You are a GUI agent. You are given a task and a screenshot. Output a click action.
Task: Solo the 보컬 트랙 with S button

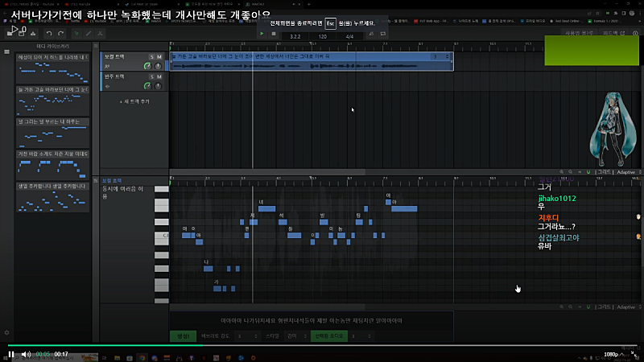(x=151, y=56)
